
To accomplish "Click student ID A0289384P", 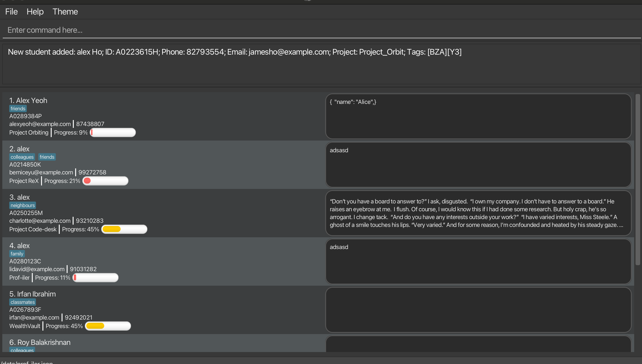I will (26, 116).
